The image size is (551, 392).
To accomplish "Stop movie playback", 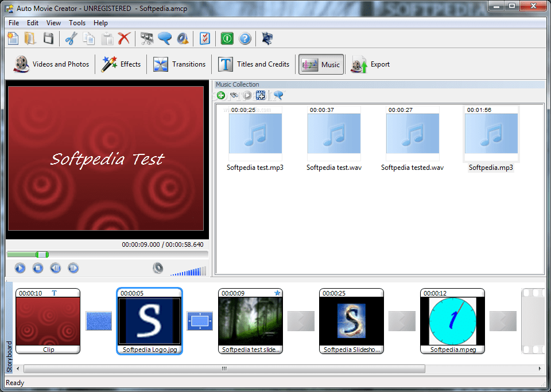I will (x=37, y=267).
